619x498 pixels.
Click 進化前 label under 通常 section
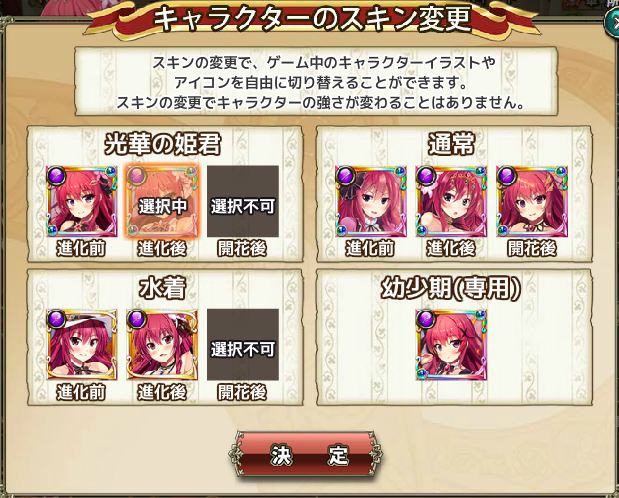point(370,249)
